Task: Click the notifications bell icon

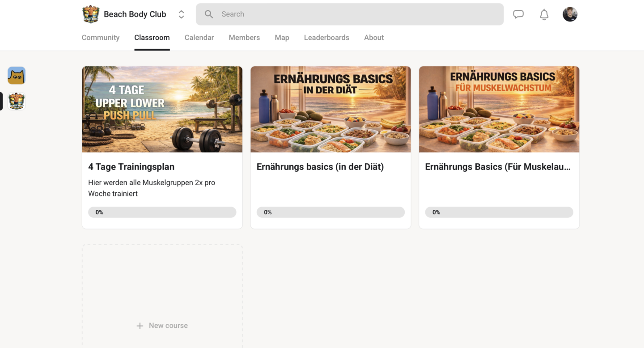Action: (x=544, y=14)
